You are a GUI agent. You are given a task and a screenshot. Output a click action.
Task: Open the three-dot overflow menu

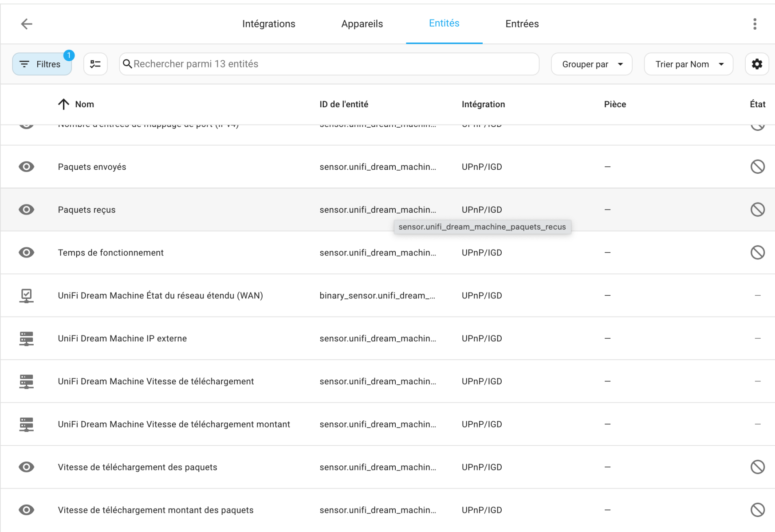click(x=755, y=24)
